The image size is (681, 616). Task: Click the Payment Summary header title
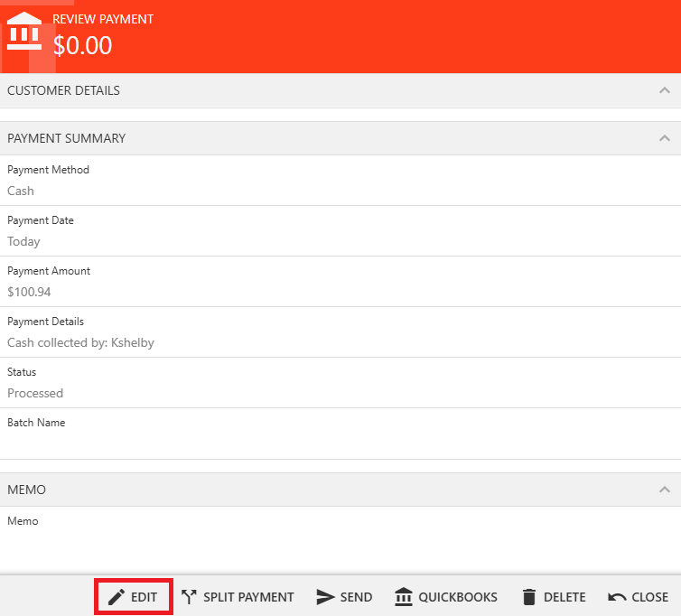pos(67,138)
